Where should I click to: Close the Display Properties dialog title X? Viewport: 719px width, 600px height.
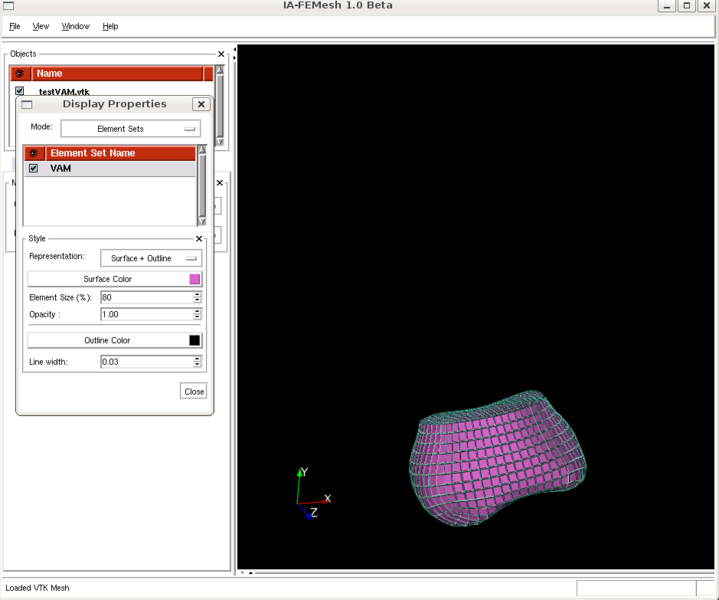pyautogui.click(x=200, y=104)
